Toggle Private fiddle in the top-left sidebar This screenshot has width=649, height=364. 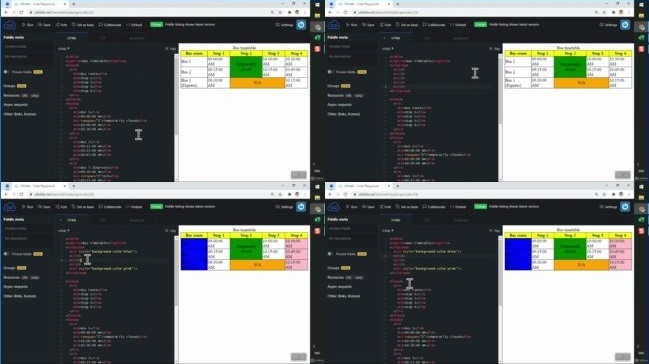pyautogui.click(x=6, y=72)
